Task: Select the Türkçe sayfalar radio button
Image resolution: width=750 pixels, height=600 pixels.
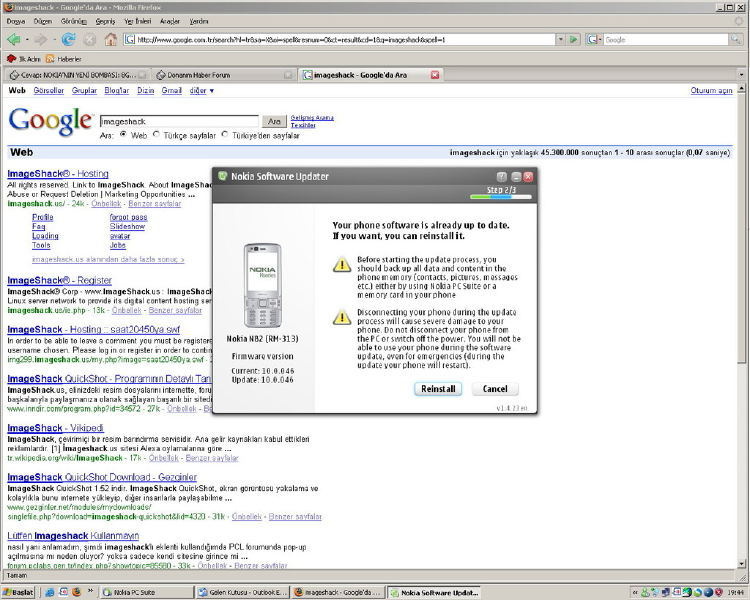Action: [x=156, y=134]
